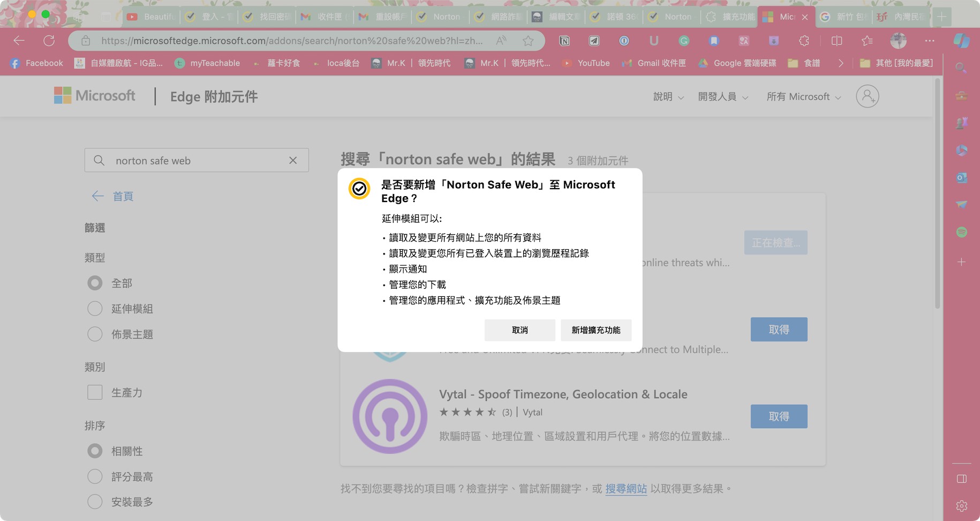980x521 pixels.
Task: Open the Favorites list icon
Action: coord(867,41)
